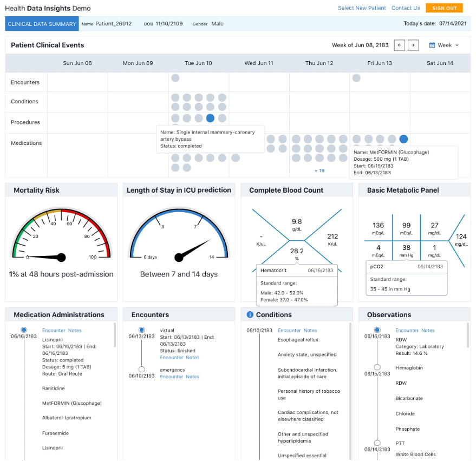Open Notes link under emergency encounter
This screenshot has width=476, height=461.
pos(192,377)
